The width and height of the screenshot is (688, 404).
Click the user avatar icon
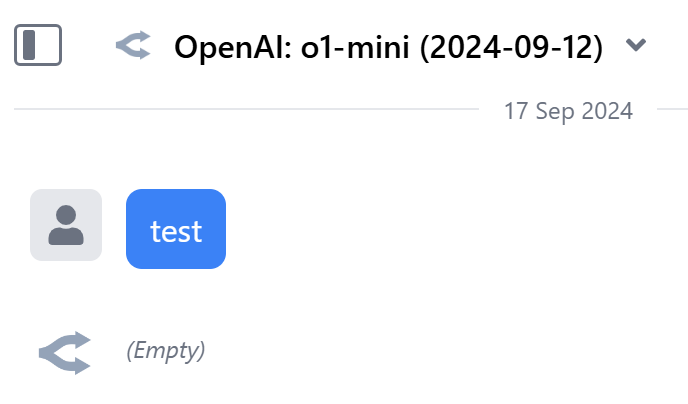66,225
